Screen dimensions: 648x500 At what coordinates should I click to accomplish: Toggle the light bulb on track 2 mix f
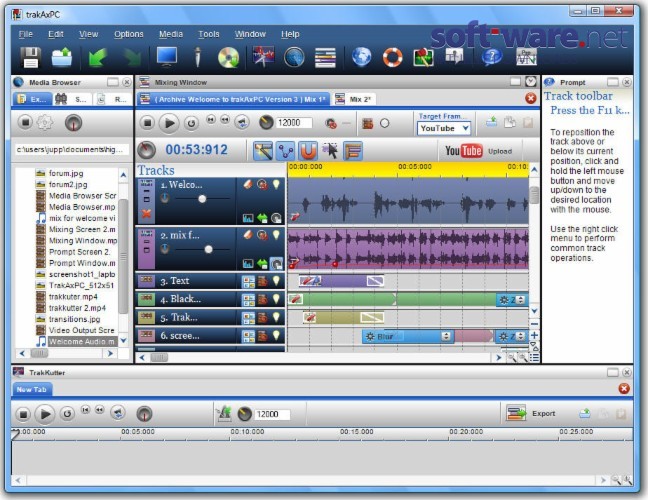point(276,235)
